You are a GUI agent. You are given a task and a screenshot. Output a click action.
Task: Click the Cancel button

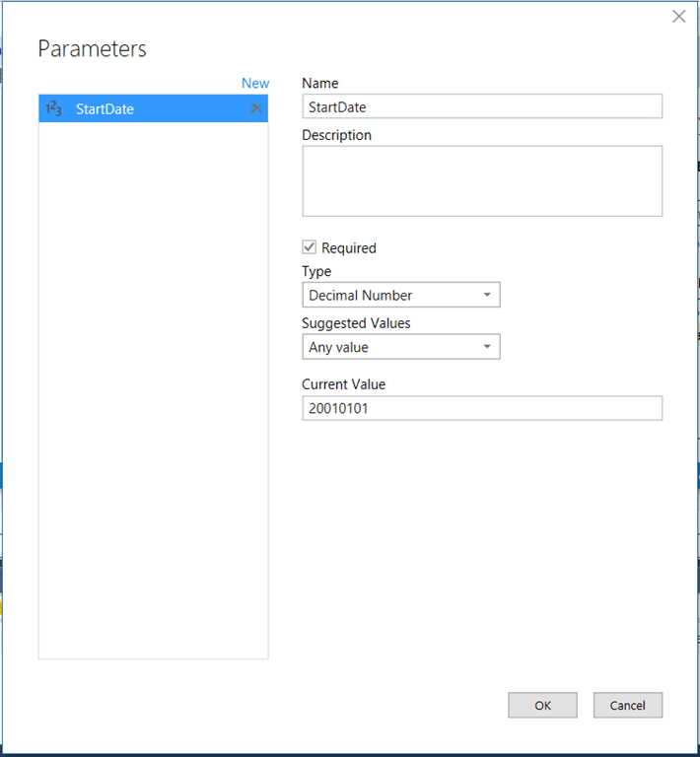628,706
